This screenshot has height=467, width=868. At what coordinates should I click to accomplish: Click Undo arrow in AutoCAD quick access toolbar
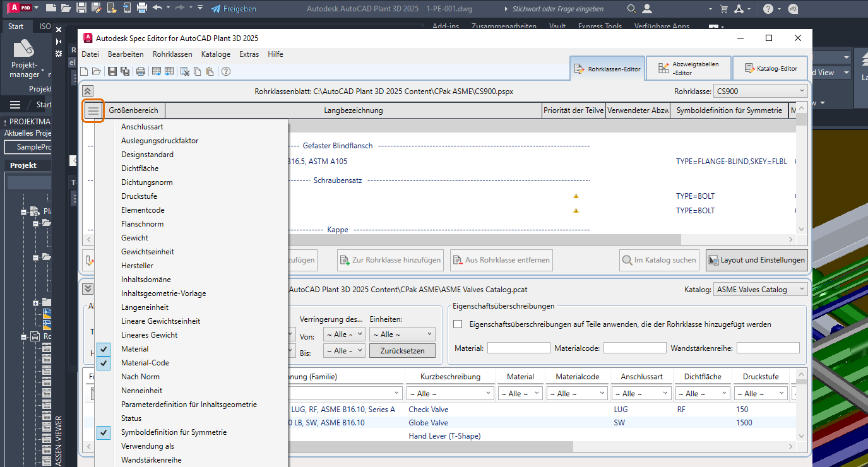pos(157,8)
